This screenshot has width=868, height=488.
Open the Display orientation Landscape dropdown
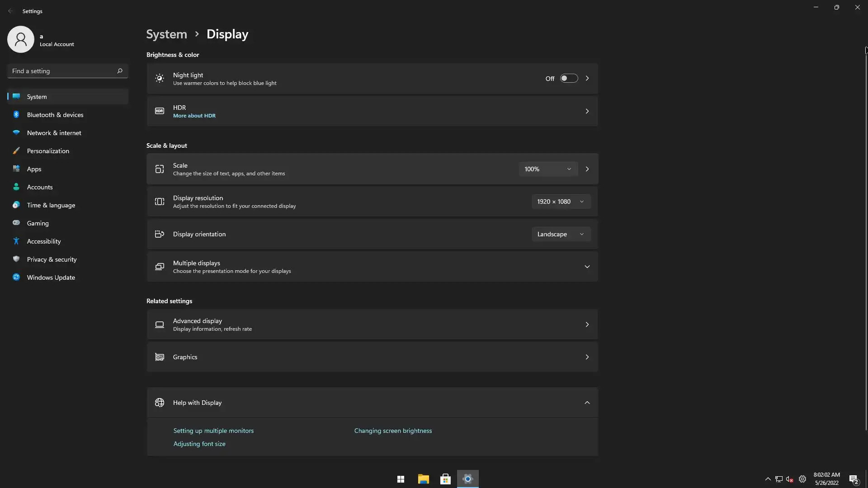click(x=561, y=234)
